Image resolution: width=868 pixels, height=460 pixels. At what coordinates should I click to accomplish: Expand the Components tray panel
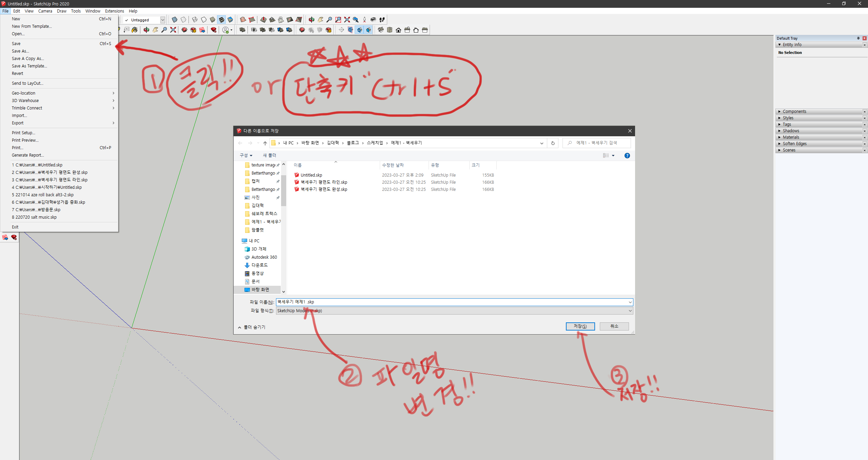(794, 112)
